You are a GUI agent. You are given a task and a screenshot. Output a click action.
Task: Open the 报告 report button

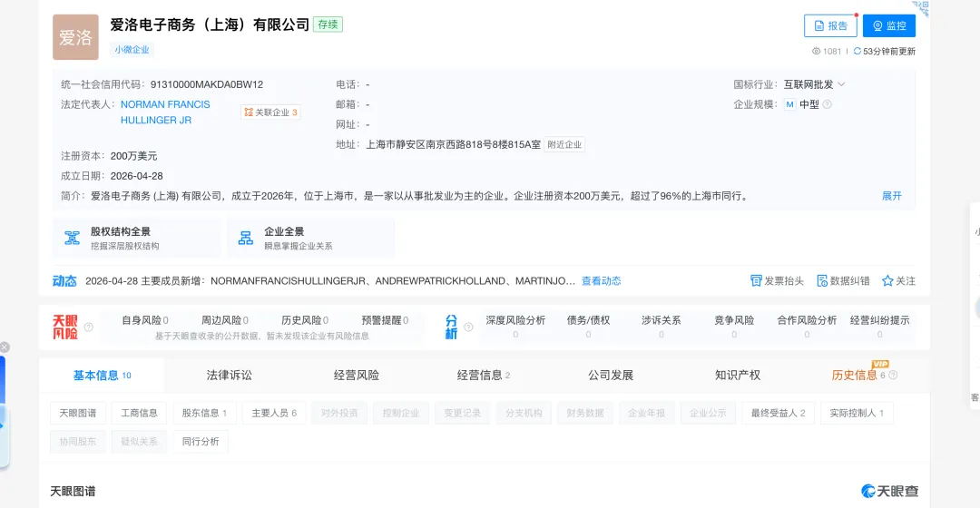(x=830, y=25)
